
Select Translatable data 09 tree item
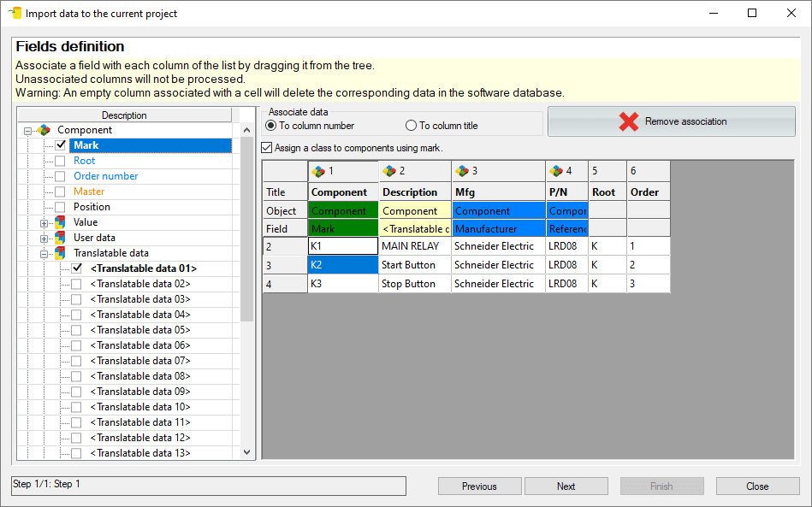140,392
